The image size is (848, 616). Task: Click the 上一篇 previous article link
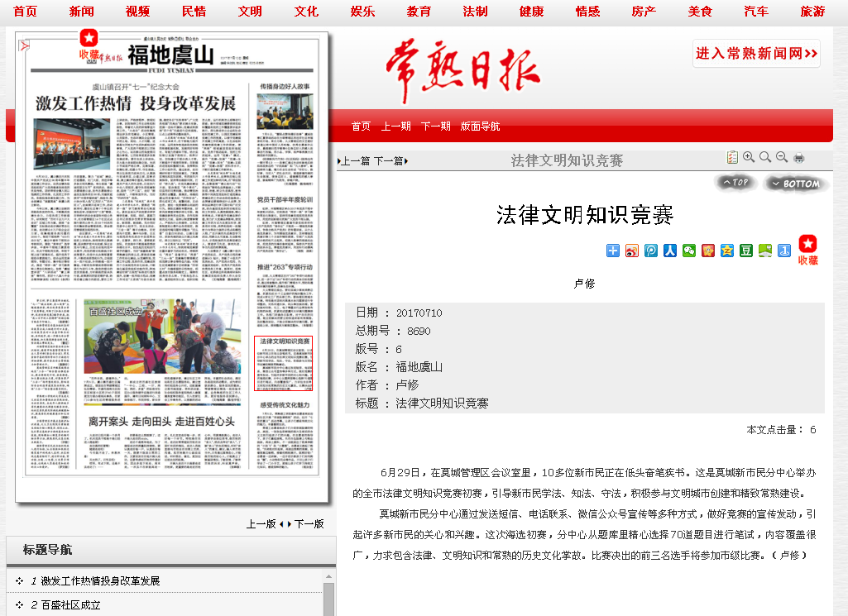[x=356, y=161]
